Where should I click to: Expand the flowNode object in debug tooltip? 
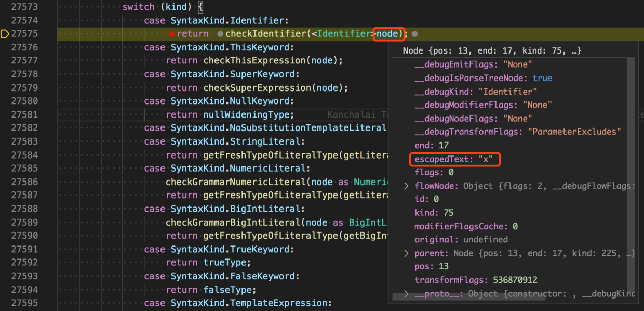click(x=406, y=185)
